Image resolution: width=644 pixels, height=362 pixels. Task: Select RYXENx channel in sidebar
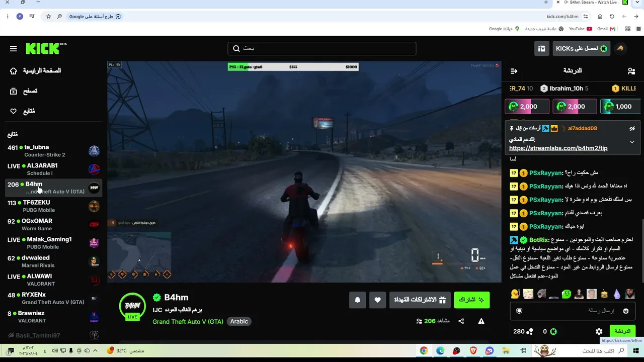[53, 298]
